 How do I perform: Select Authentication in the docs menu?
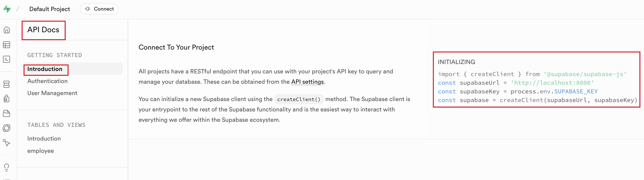tap(47, 81)
